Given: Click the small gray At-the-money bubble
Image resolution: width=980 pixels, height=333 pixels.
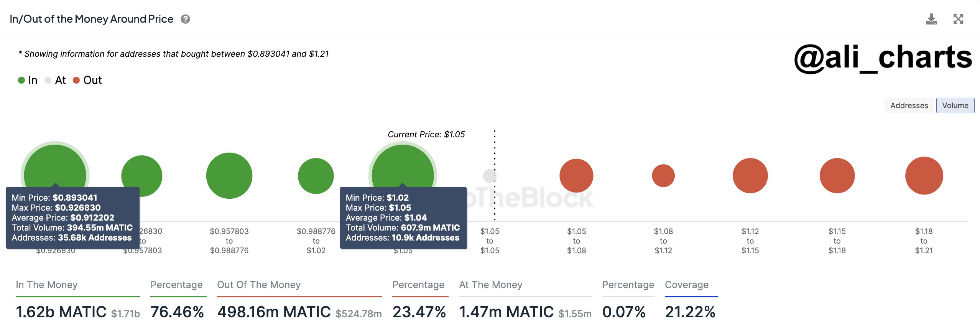Looking at the screenshot, I should tap(489, 176).
